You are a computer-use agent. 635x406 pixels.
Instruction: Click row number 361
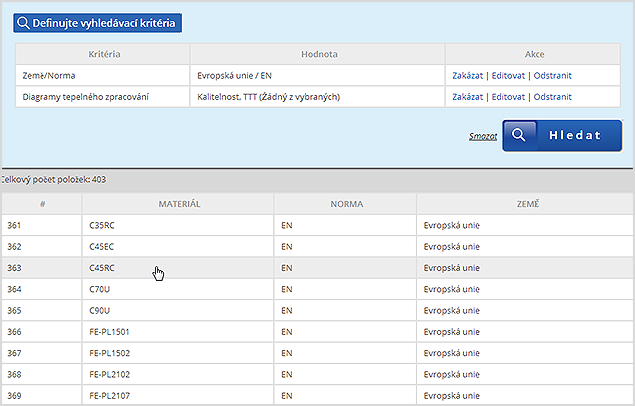[14, 225]
